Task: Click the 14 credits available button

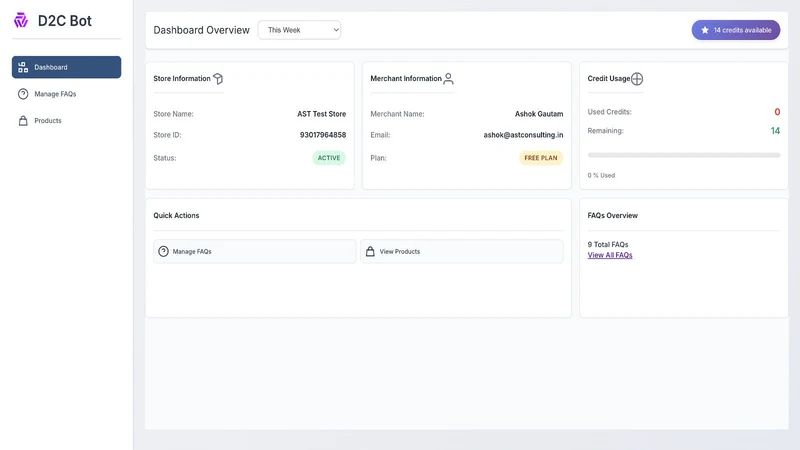Action: point(736,30)
